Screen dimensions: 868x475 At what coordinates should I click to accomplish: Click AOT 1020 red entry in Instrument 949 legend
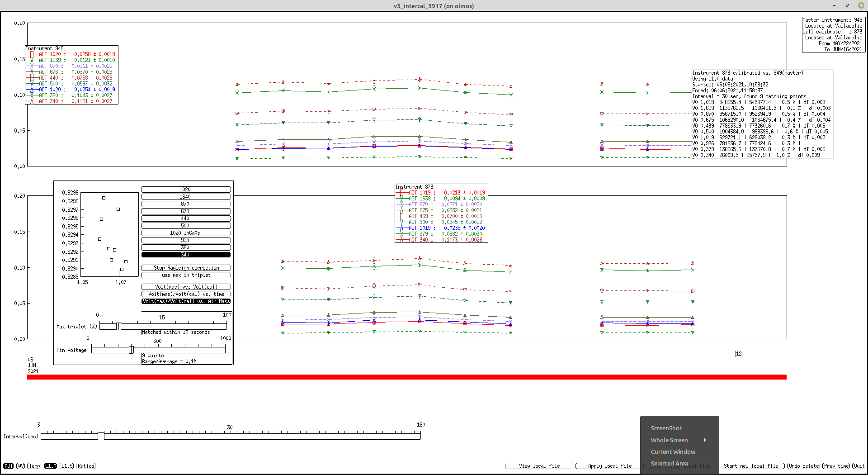(71, 54)
